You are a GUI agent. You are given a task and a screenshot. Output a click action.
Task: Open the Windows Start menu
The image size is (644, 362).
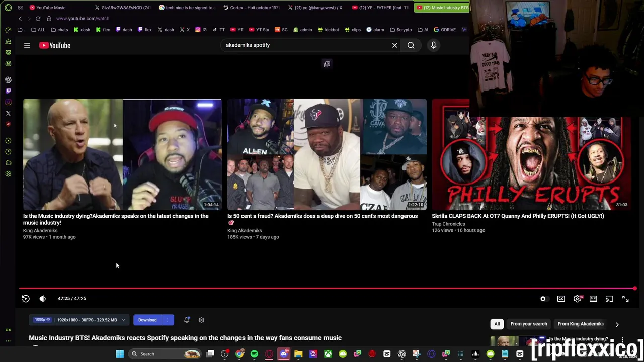click(120, 354)
